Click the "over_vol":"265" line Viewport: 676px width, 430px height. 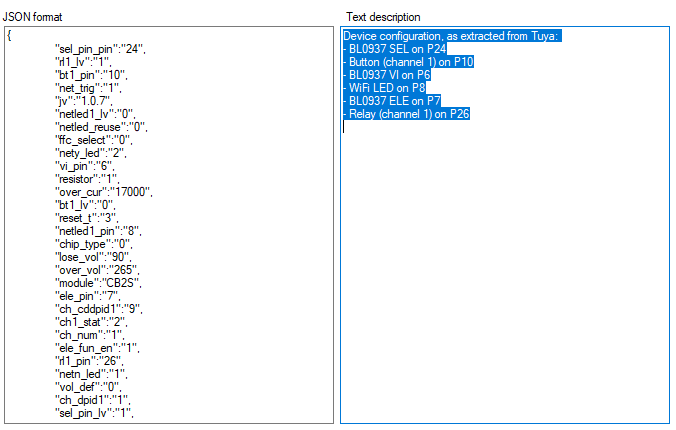[97, 270]
